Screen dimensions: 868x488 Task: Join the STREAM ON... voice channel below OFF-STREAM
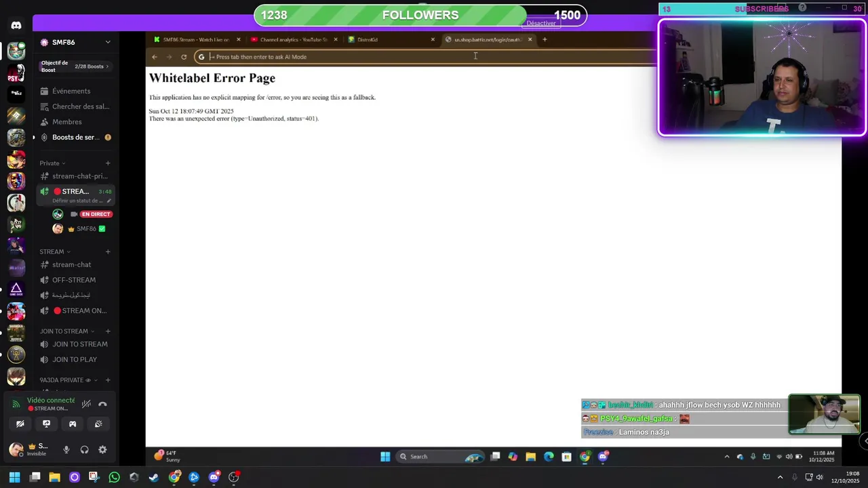point(75,311)
